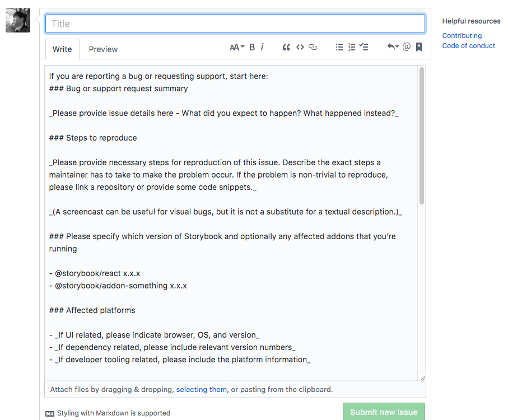The width and height of the screenshot is (508, 420).
Task: Open the saved replies dropdown
Action: pos(393,48)
